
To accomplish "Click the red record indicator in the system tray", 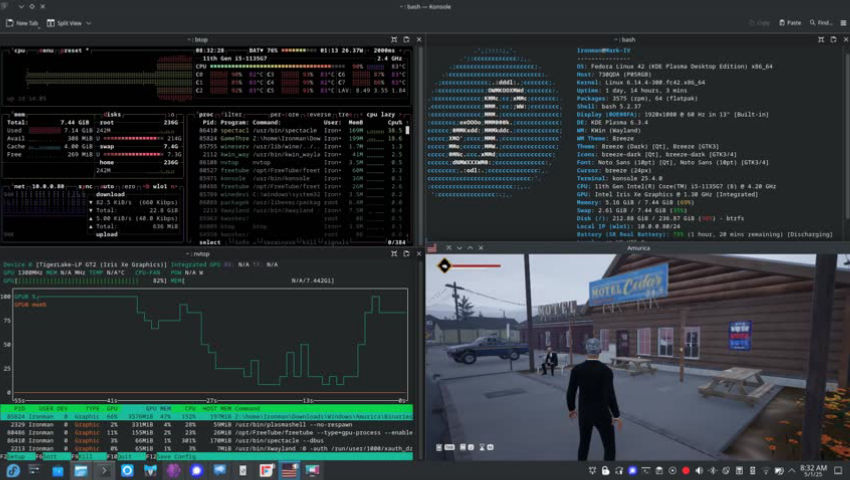I will 686,471.
